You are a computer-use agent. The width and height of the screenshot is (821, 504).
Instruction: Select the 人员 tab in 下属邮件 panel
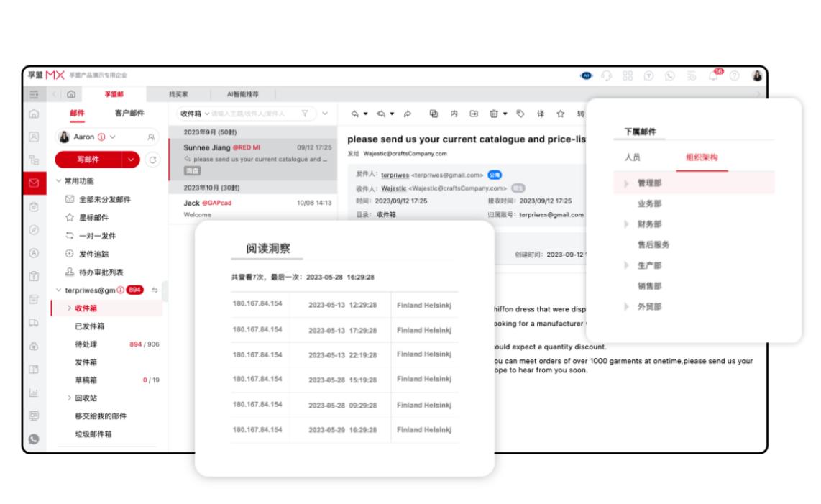coord(632,157)
